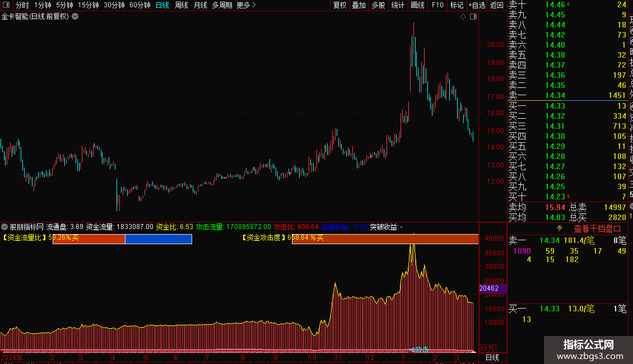Click 标记 to mark the stock
The height and width of the screenshot is (364, 633).
[457, 5]
